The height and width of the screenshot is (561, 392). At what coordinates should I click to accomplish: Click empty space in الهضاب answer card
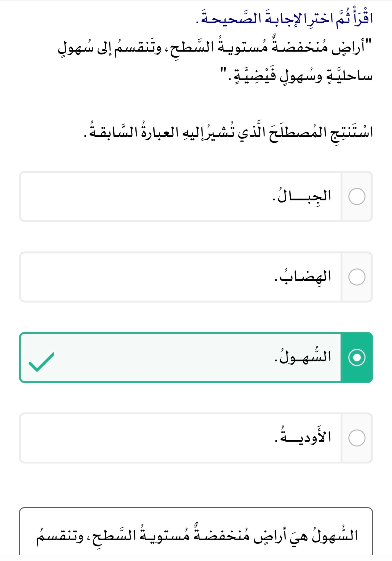pyautogui.click(x=146, y=277)
